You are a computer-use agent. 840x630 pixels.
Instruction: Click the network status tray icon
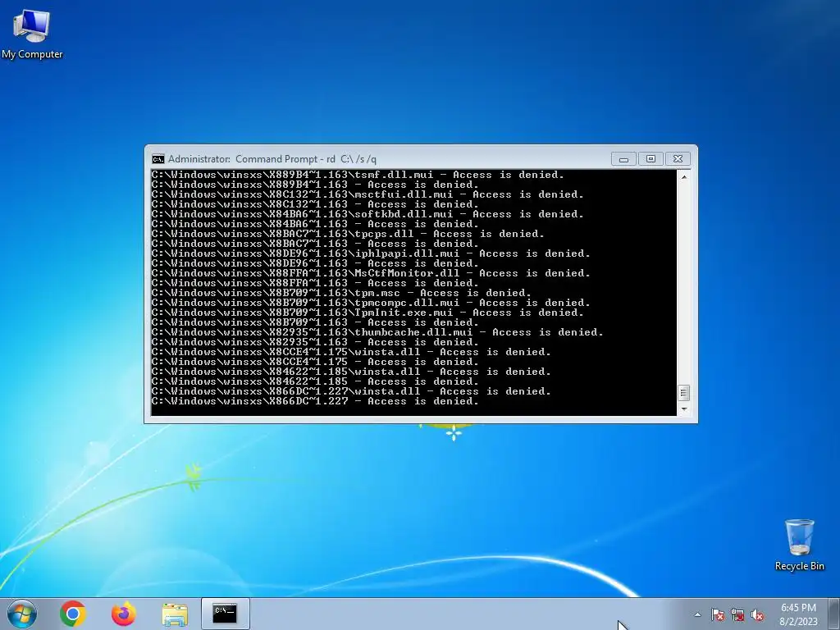tap(737, 614)
